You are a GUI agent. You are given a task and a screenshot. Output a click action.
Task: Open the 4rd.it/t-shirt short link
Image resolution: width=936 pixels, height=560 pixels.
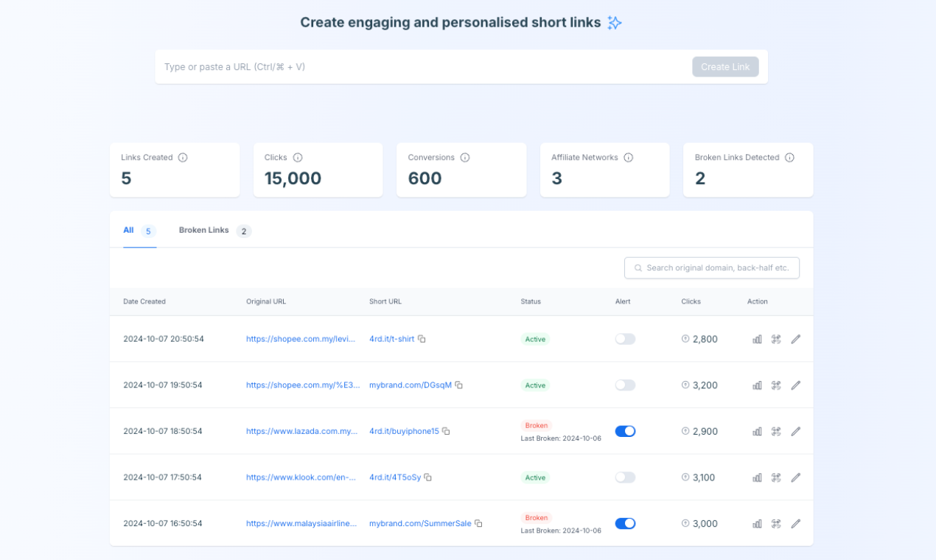[x=391, y=339]
